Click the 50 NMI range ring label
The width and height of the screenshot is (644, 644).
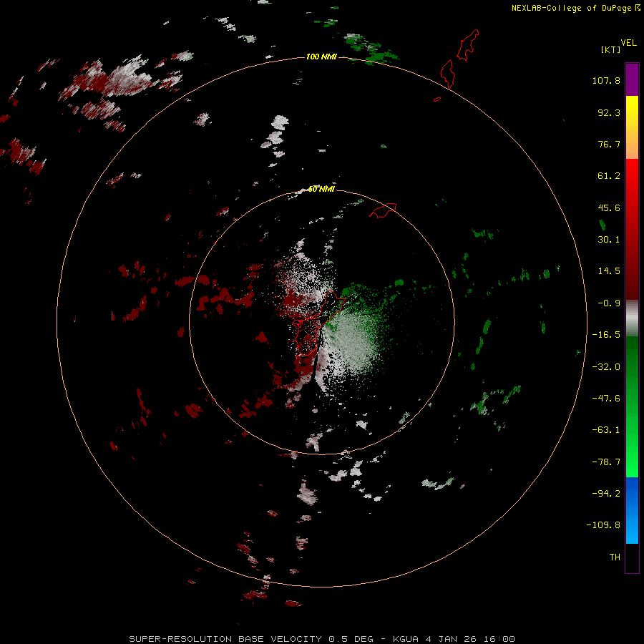point(321,189)
